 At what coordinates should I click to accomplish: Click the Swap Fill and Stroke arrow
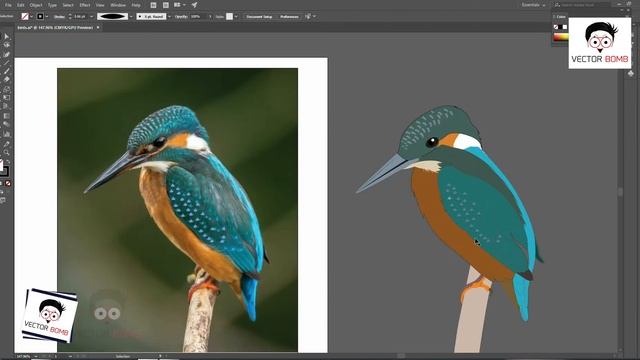pyautogui.click(x=8, y=162)
